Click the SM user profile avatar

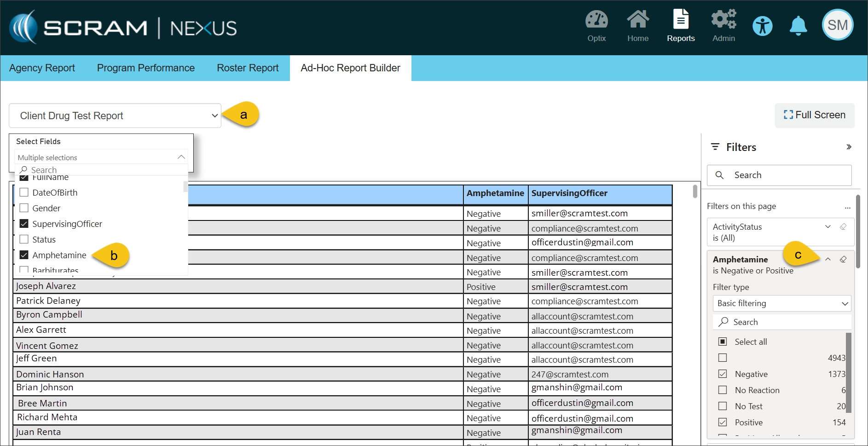click(837, 25)
